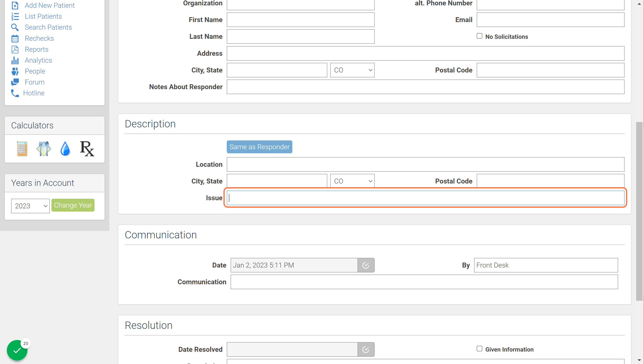Click the Change Year button
The width and height of the screenshot is (643, 364).
(x=73, y=205)
